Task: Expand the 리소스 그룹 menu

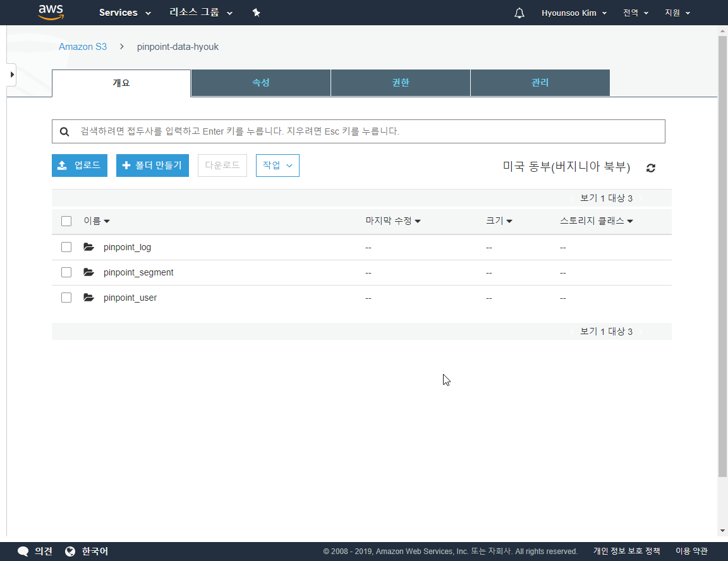Action: point(200,13)
